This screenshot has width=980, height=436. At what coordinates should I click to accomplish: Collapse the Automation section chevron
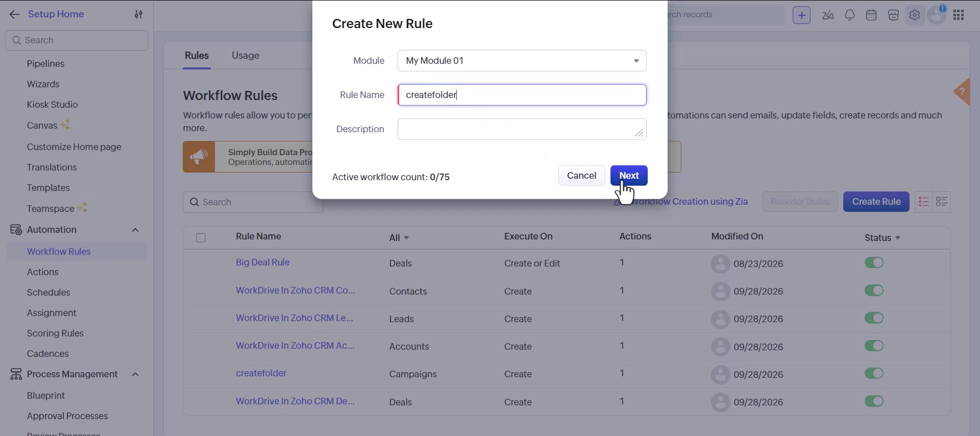pyautogui.click(x=135, y=230)
